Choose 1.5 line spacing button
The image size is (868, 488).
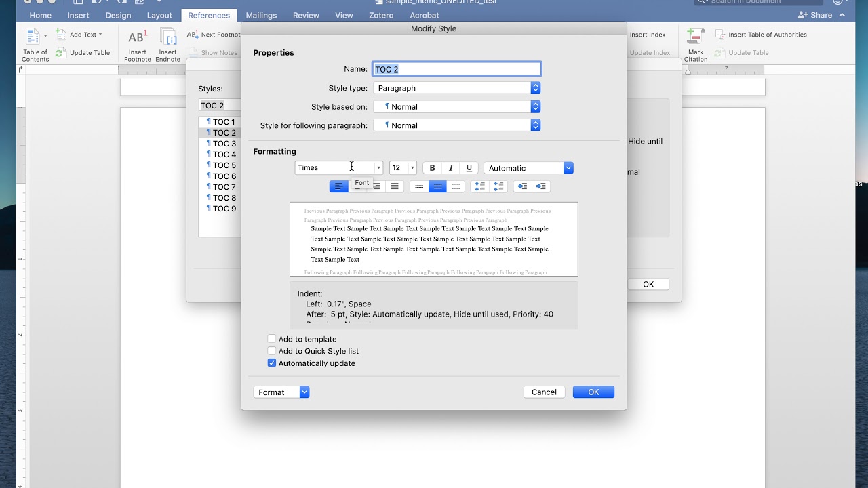[x=438, y=186]
